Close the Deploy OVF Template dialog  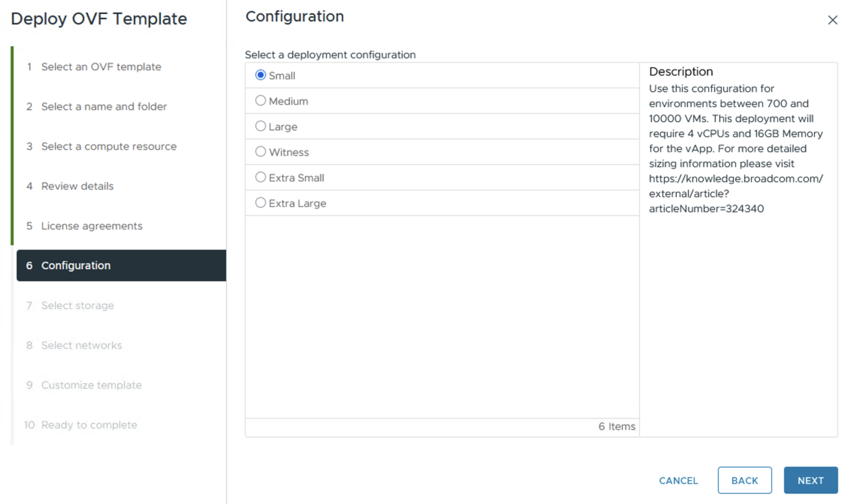[x=833, y=20]
